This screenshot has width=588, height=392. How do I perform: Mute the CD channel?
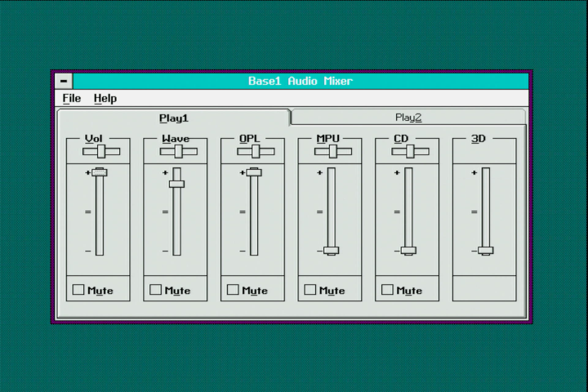point(387,289)
